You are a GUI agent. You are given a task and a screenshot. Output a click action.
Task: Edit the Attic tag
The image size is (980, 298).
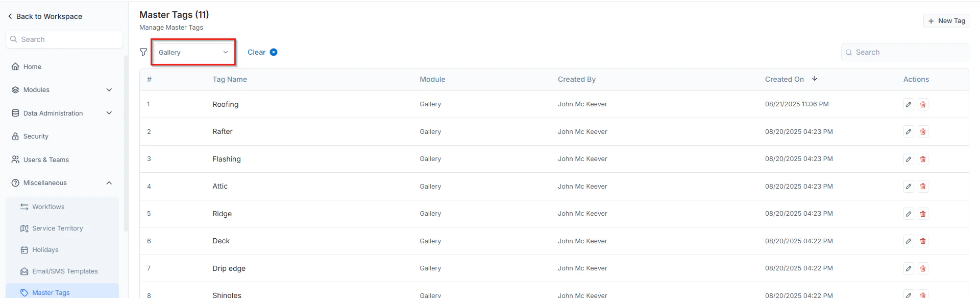click(x=909, y=187)
